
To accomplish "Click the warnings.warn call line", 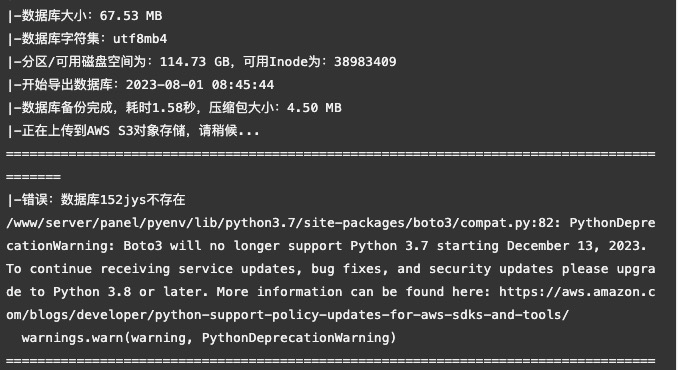I will point(209,338).
